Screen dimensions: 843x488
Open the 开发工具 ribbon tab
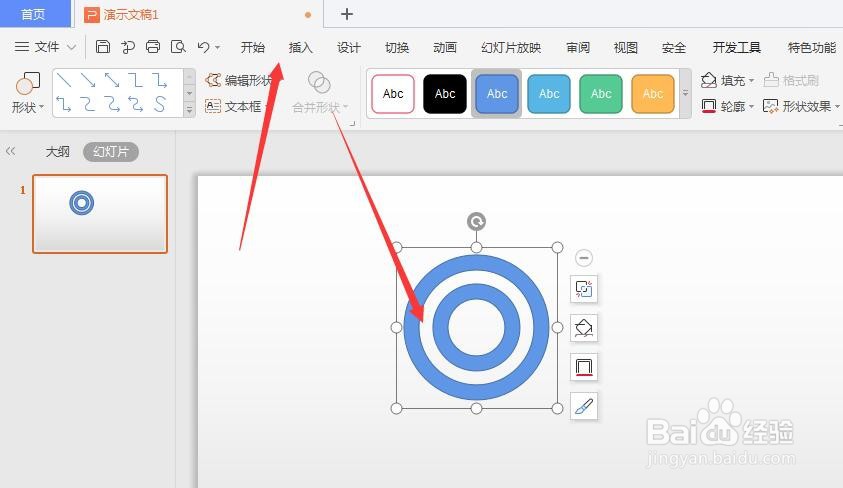click(737, 47)
